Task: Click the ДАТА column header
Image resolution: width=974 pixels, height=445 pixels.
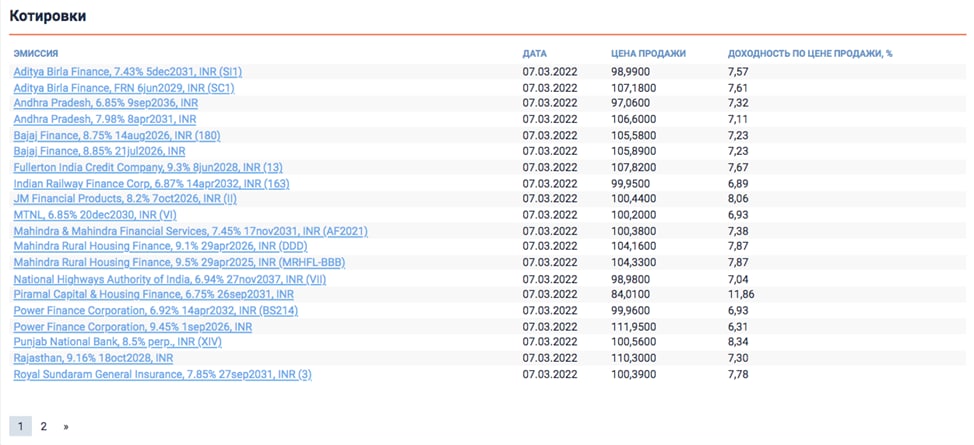Action: pyautogui.click(x=534, y=54)
